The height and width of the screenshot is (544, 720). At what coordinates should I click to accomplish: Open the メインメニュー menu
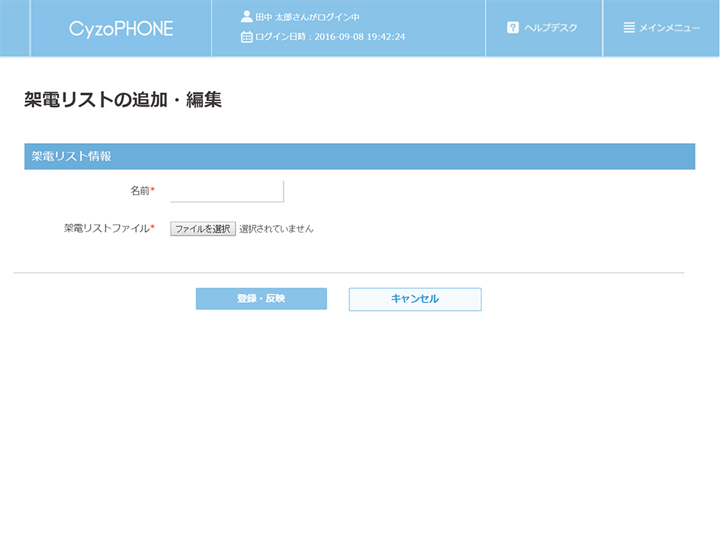pyautogui.click(x=669, y=28)
